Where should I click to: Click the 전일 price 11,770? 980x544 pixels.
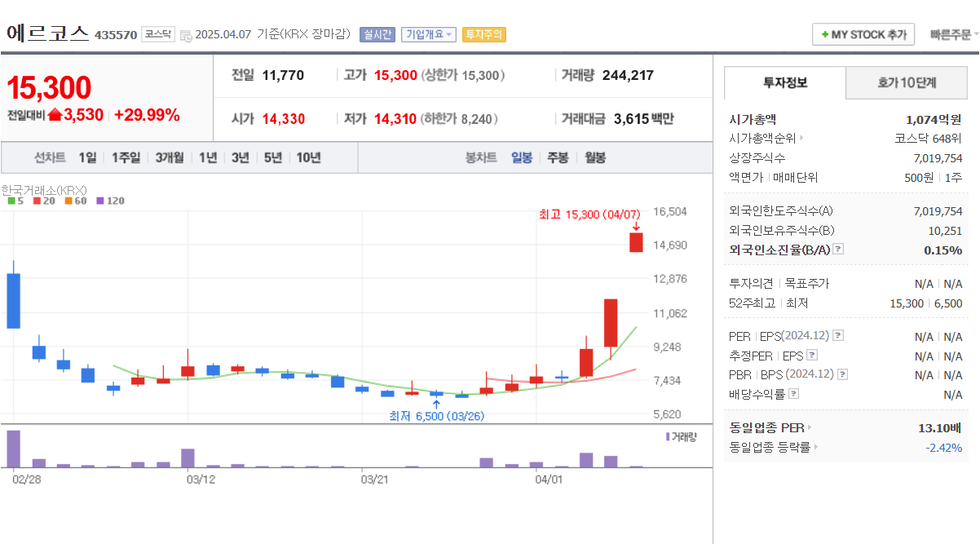283,75
